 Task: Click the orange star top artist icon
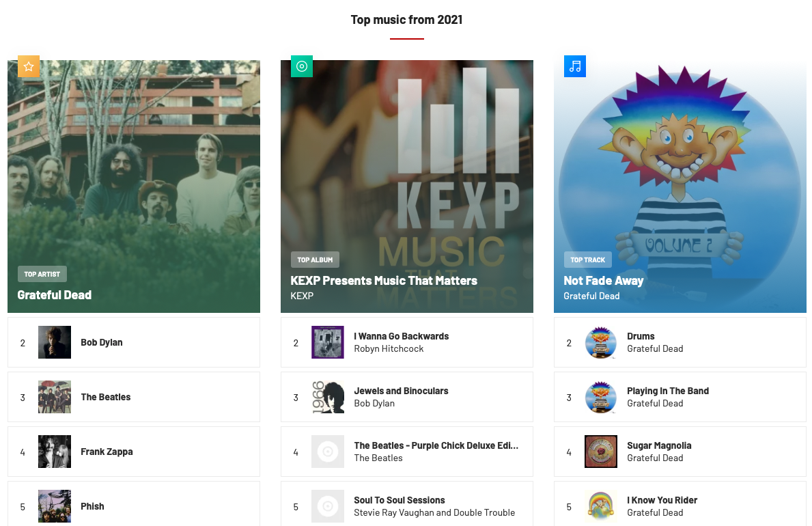29,66
